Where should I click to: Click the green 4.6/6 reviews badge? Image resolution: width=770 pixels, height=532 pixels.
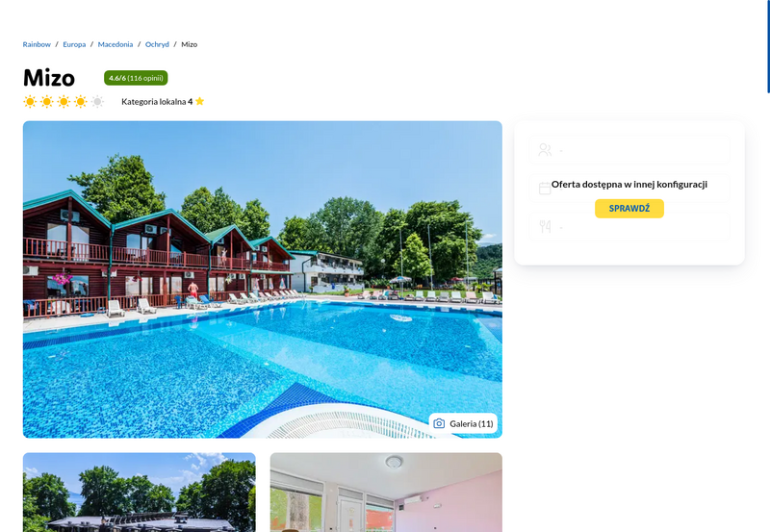tap(136, 78)
